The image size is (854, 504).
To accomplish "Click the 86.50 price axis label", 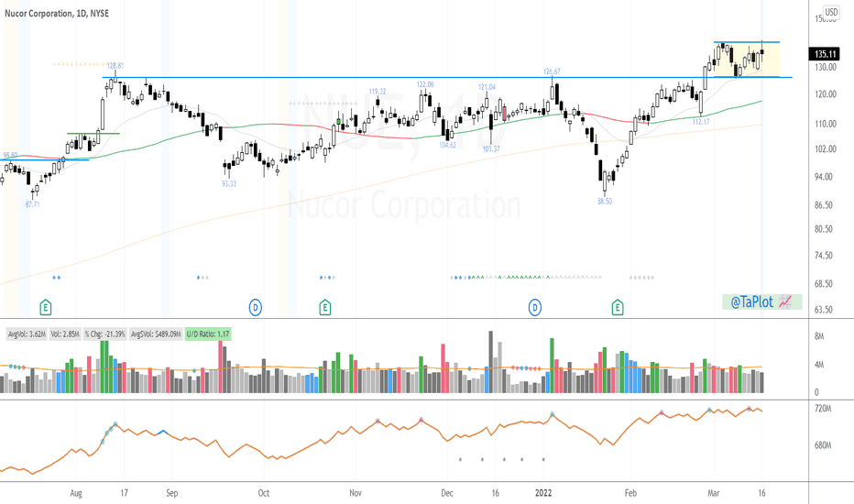I will point(824,205).
